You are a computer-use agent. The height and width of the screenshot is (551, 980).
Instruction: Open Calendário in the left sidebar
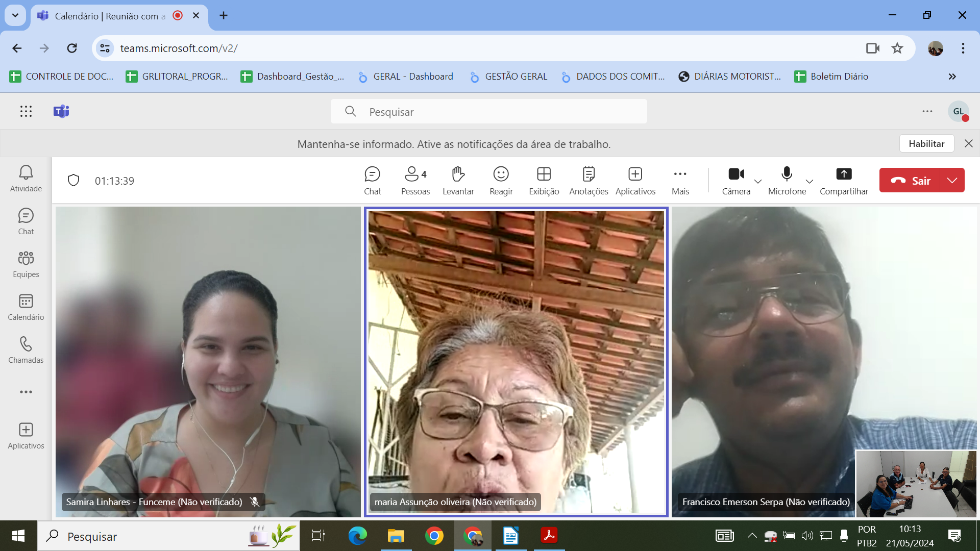(26, 307)
